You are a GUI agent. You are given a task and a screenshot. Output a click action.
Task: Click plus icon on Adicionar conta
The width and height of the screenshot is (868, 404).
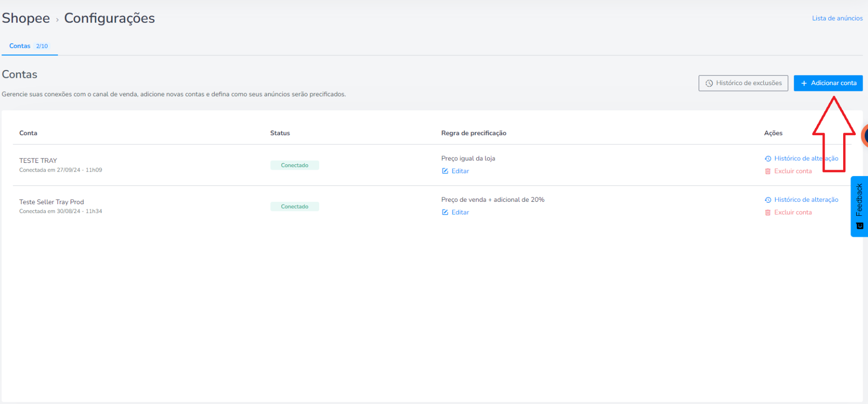click(x=804, y=83)
